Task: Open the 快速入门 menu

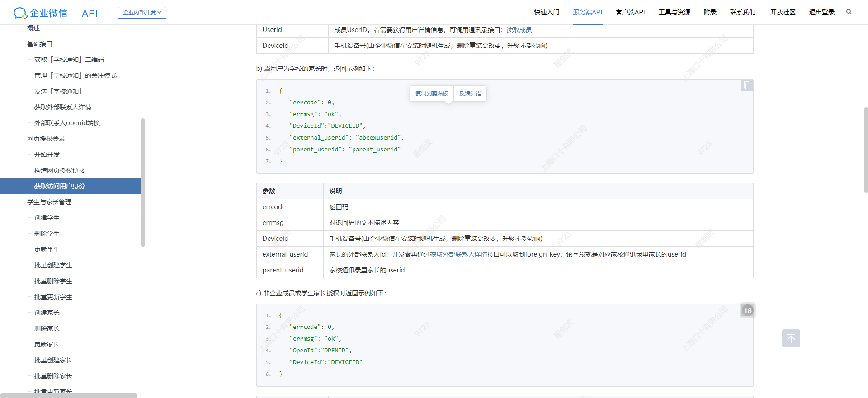Action: coord(547,12)
